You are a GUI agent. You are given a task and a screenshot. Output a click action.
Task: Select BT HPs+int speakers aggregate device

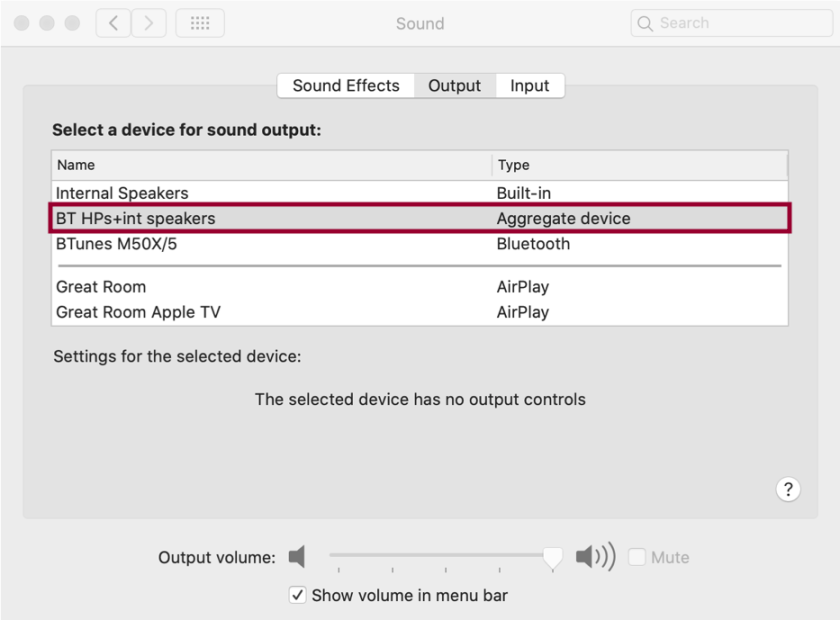136,218
